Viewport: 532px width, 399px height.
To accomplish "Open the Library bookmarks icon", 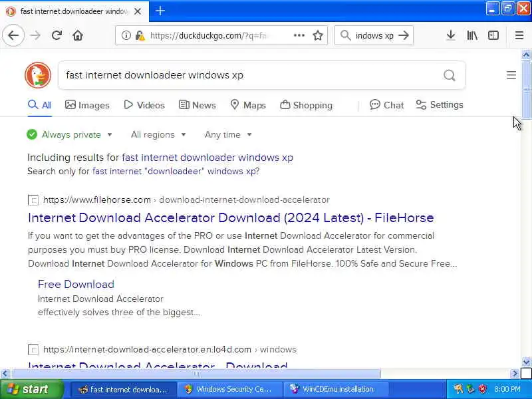I will (472, 35).
